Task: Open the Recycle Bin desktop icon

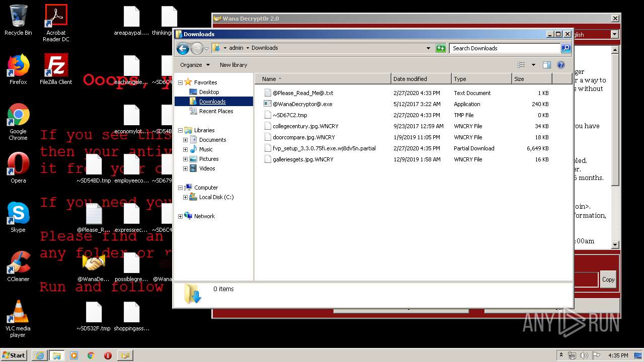Action: tap(18, 20)
